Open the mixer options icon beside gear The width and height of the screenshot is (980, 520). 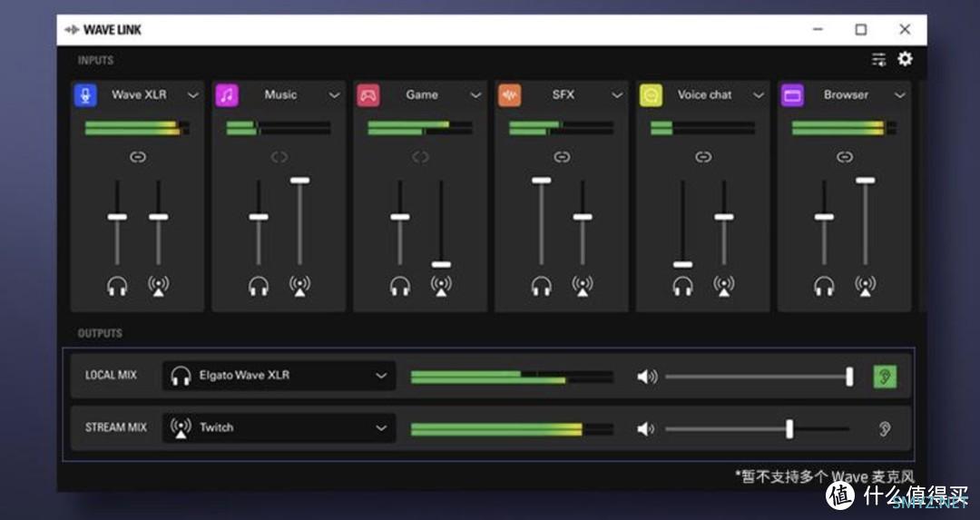click(878, 59)
